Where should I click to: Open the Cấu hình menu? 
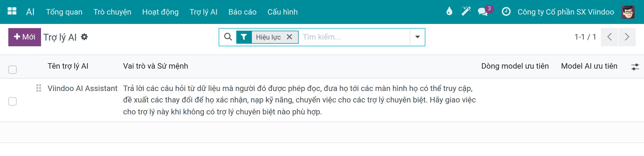(x=283, y=12)
